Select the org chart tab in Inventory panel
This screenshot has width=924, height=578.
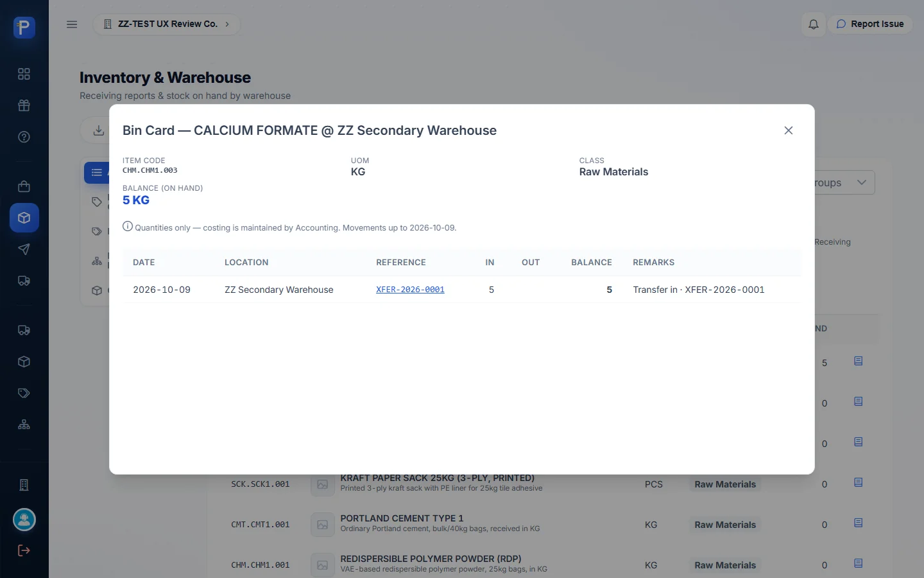point(97,261)
